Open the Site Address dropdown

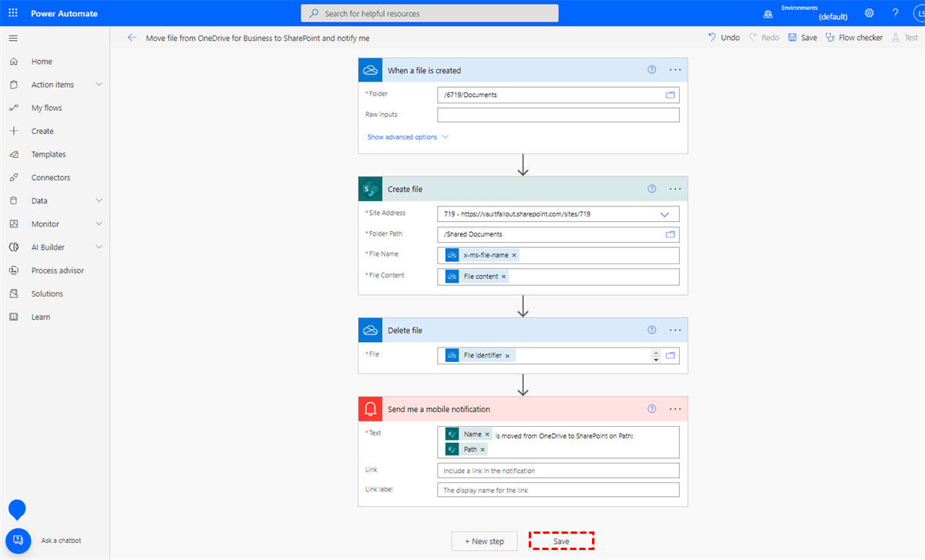664,214
